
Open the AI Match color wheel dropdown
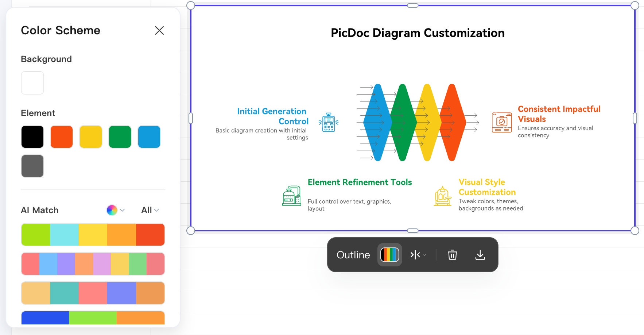point(116,210)
